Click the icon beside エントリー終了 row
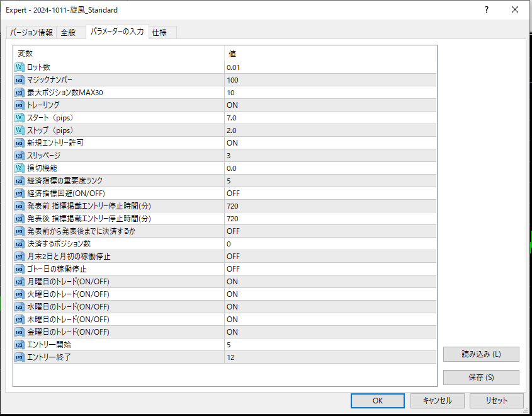This screenshot has width=532, height=416. tap(19, 357)
